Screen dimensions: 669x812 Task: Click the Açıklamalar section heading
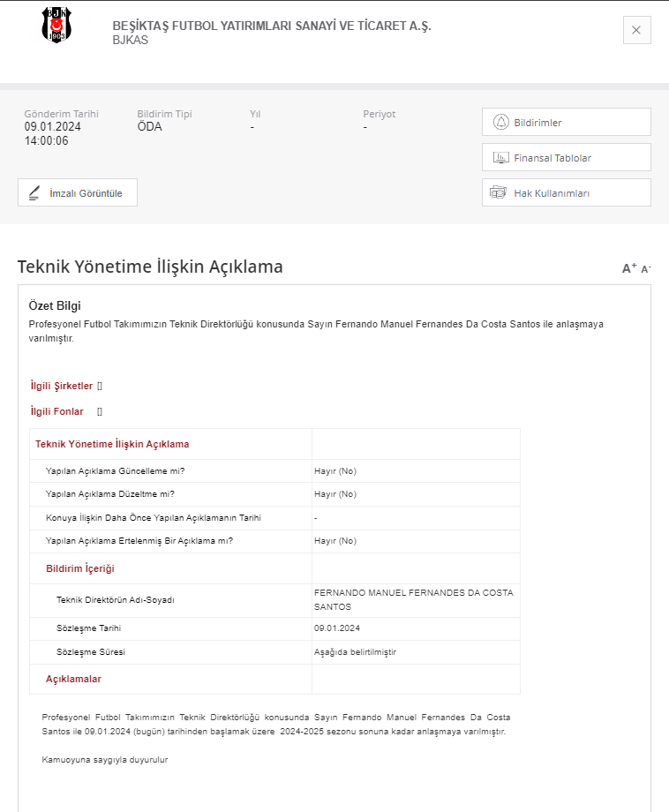[x=73, y=679]
